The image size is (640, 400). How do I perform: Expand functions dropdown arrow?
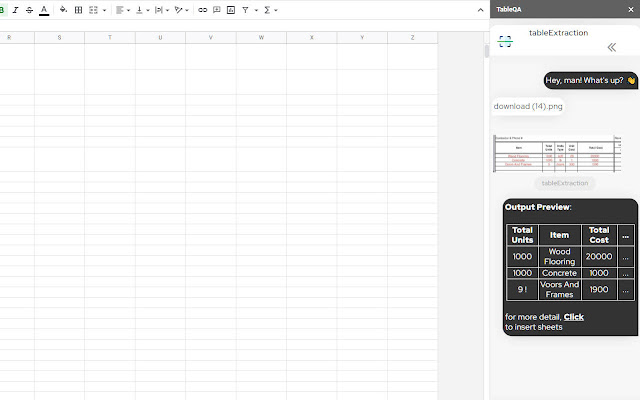(276, 10)
